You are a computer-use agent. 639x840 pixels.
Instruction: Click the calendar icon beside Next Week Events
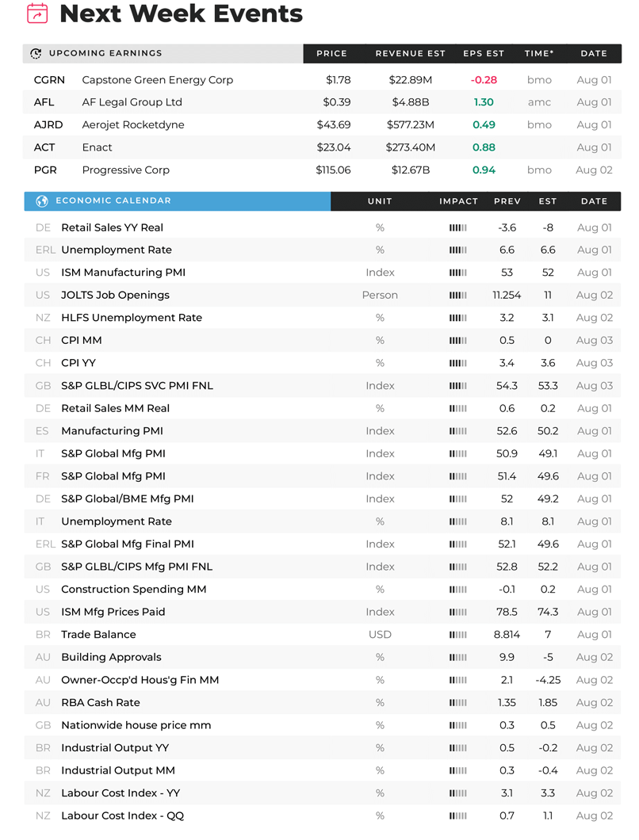(37, 13)
